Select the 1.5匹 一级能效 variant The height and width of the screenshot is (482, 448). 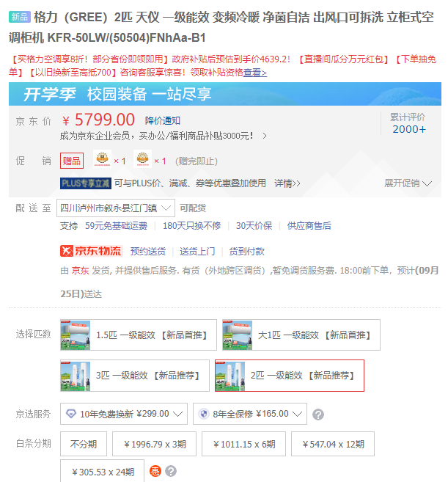pos(139,335)
